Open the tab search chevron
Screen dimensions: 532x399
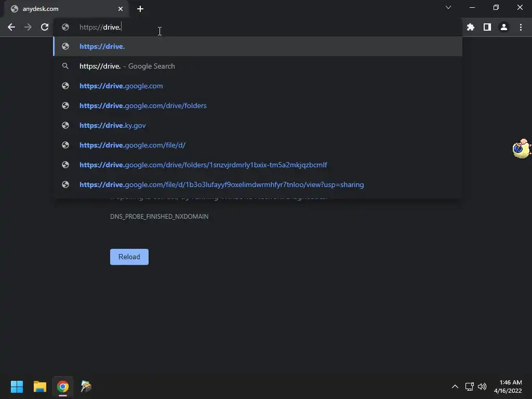point(448,7)
